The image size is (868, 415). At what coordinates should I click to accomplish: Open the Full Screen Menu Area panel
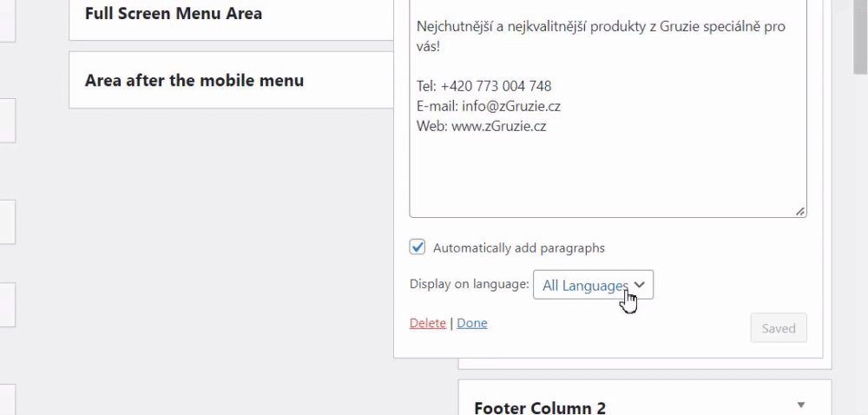174,14
